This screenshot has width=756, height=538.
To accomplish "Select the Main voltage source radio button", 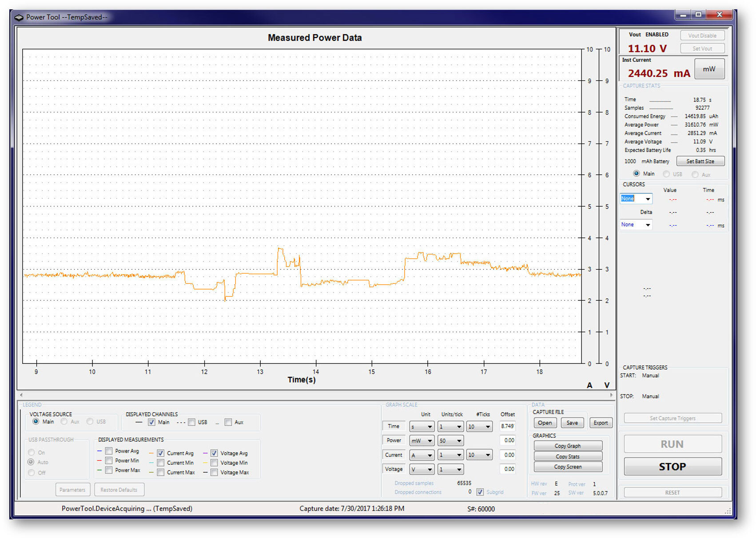I will pyautogui.click(x=36, y=422).
